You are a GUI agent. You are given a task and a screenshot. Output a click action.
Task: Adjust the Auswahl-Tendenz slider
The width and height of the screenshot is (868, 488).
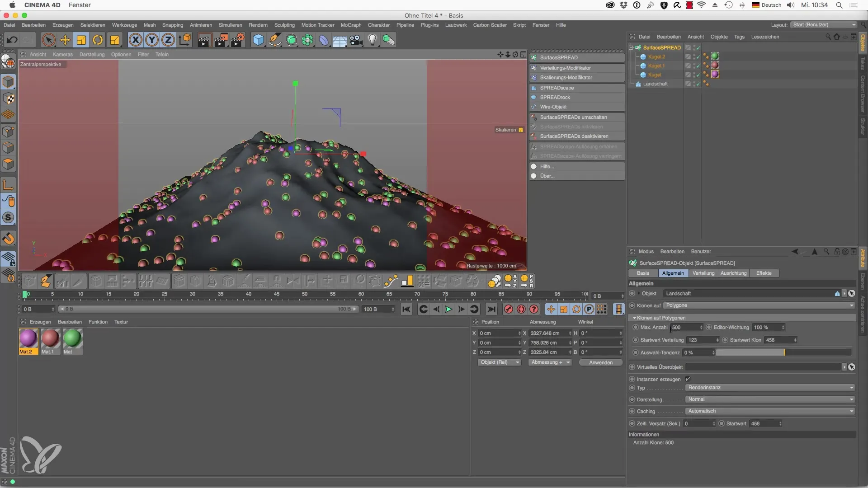783,352
